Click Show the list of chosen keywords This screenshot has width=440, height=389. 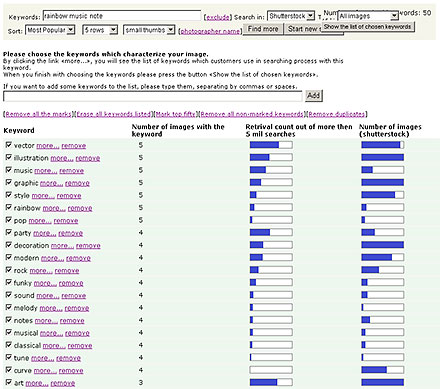pos(368,27)
